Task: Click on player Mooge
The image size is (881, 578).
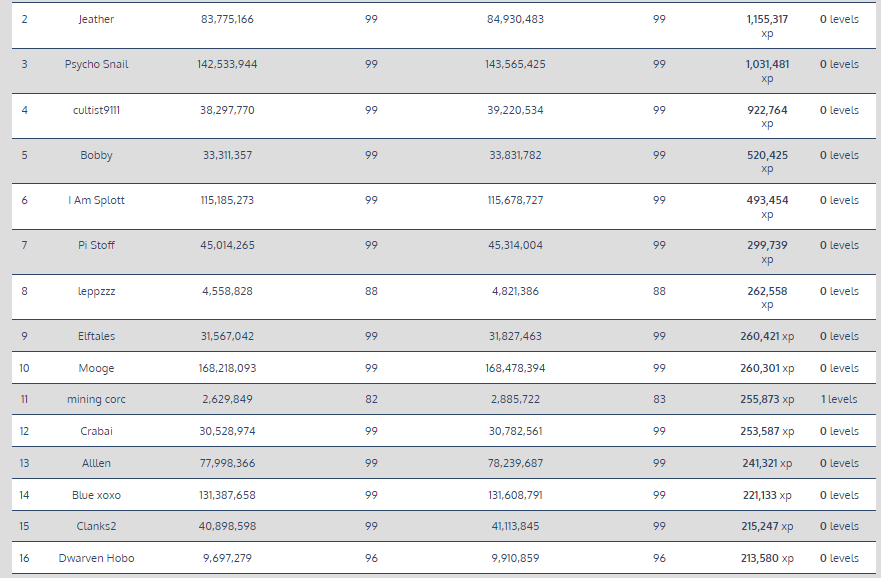Action: pyautogui.click(x=96, y=368)
